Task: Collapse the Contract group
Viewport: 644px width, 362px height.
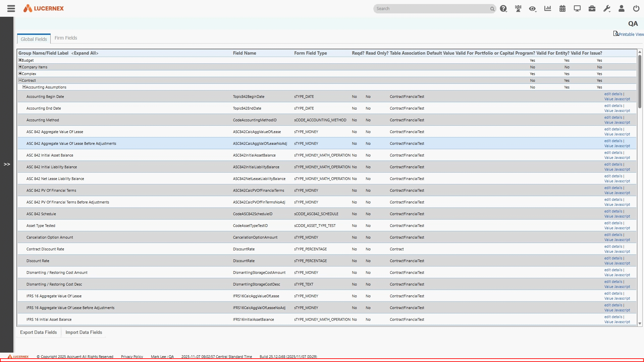Action: 20,80
